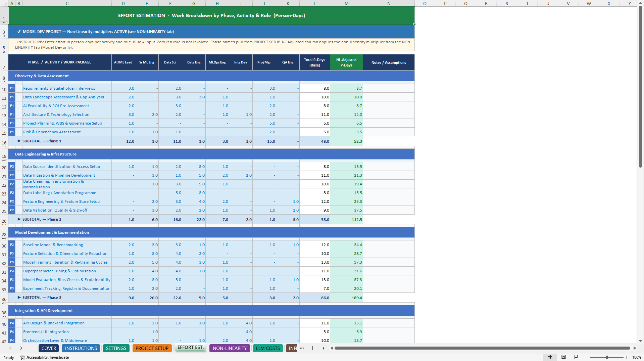This screenshot has width=644, height=361.
Task: Click the zoom in plus button
Action: pyautogui.click(x=626, y=357)
